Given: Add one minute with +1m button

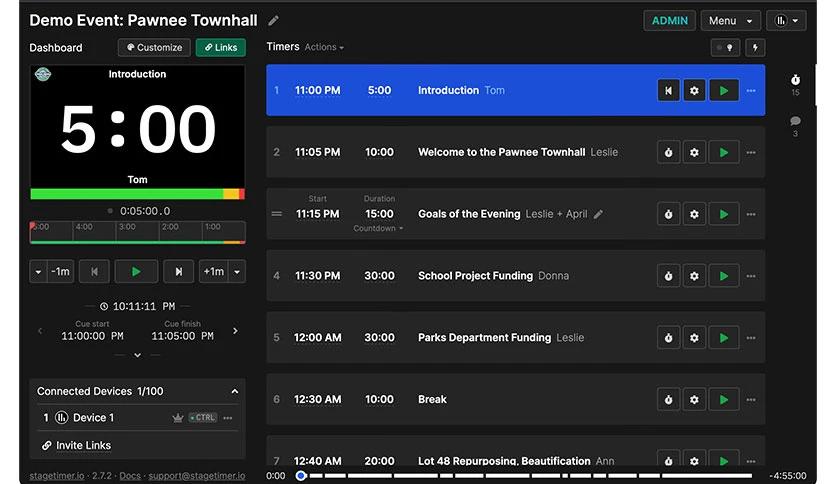Looking at the screenshot, I should [x=214, y=272].
